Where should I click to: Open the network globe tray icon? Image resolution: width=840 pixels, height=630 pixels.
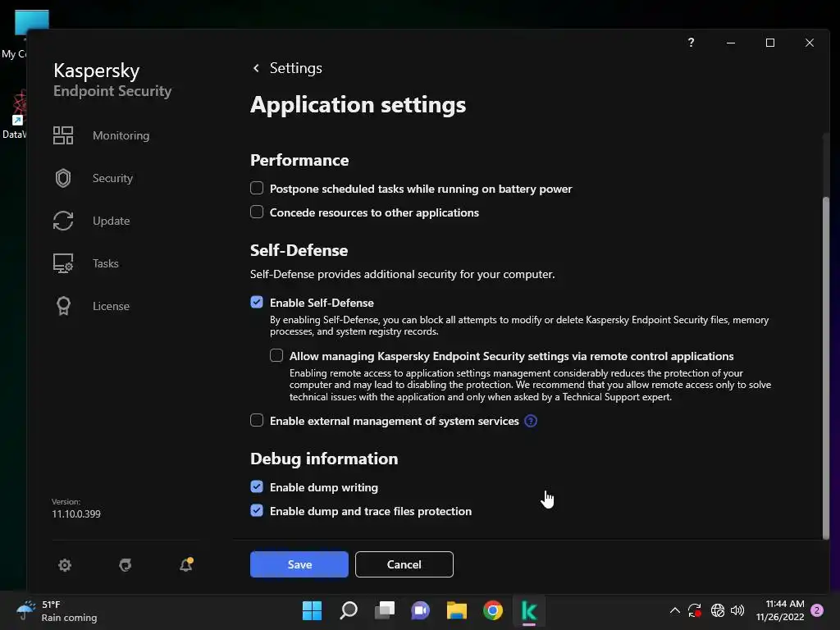coord(717,610)
